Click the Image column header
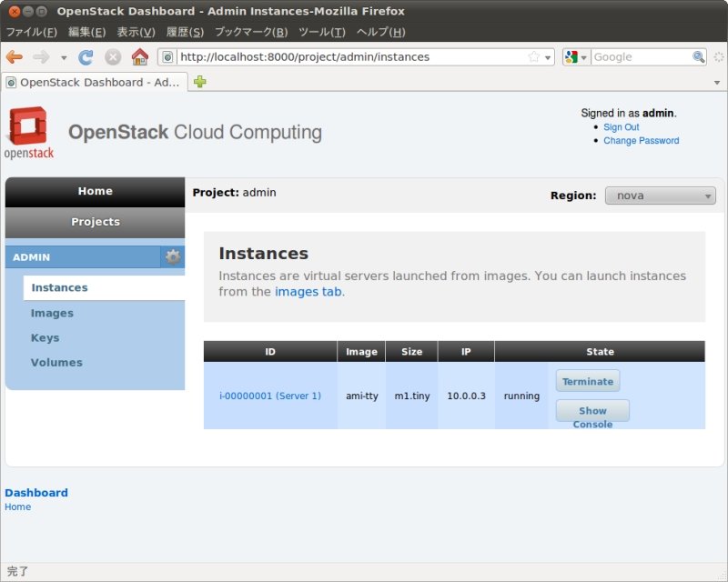Image resolution: width=728 pixels, height=582 pixels. coord(361,352)
